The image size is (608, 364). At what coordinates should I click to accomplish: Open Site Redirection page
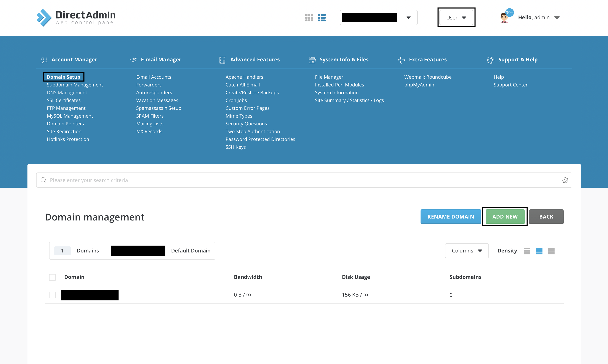point(64,131)
